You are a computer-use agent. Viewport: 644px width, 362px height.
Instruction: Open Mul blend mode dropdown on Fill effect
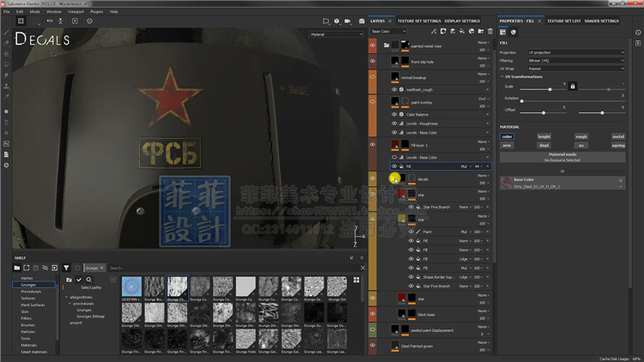(465, 166)
